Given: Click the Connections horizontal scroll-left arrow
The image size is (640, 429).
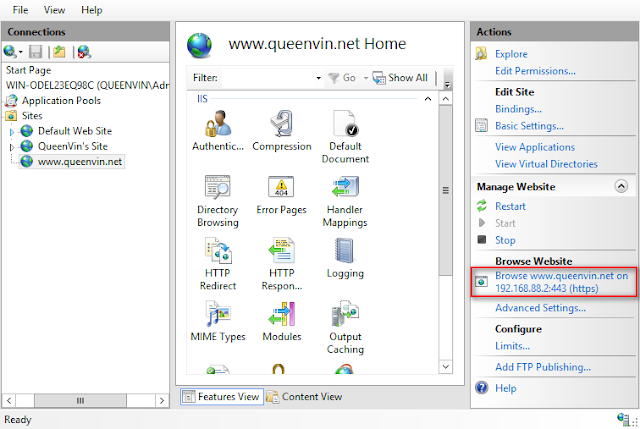Looking at the screenshot, I should coord(9,400).
